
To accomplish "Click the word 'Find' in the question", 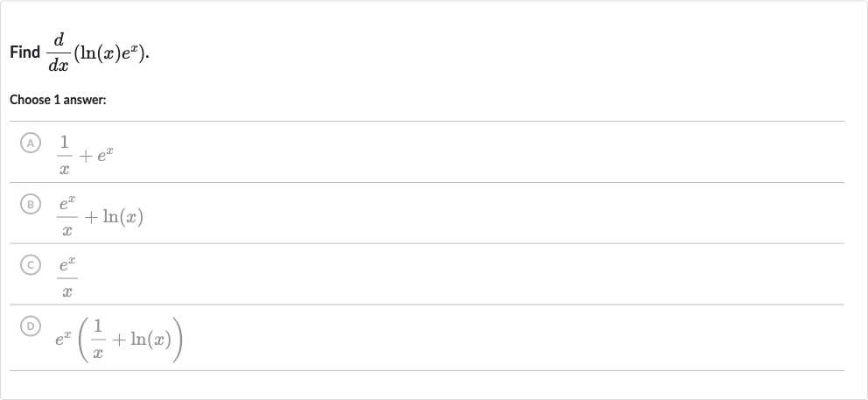I will point(24,52).
